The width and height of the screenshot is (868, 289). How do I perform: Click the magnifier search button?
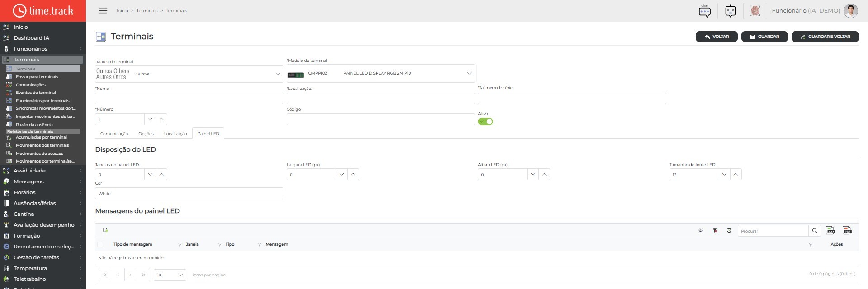pos(814,231)
